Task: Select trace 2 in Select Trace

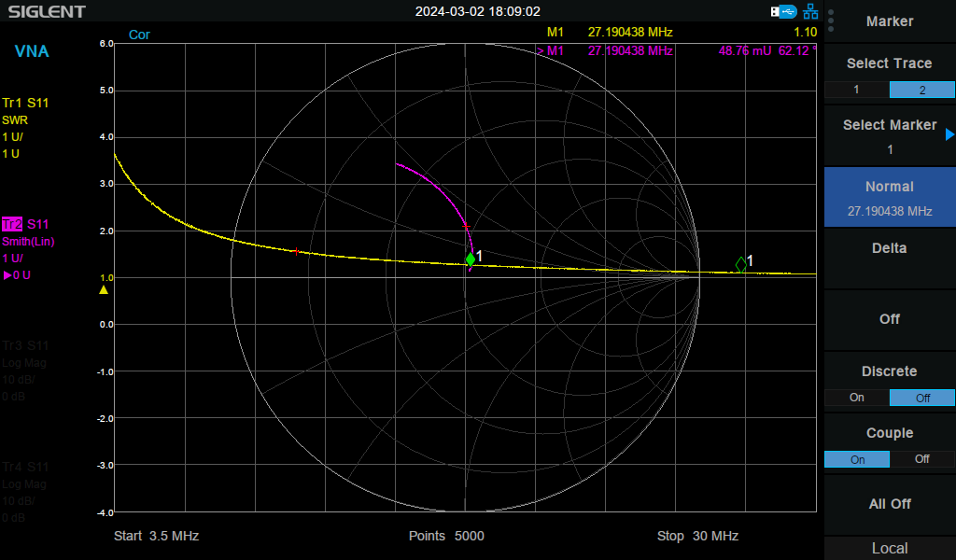Action: pos(921,90)
